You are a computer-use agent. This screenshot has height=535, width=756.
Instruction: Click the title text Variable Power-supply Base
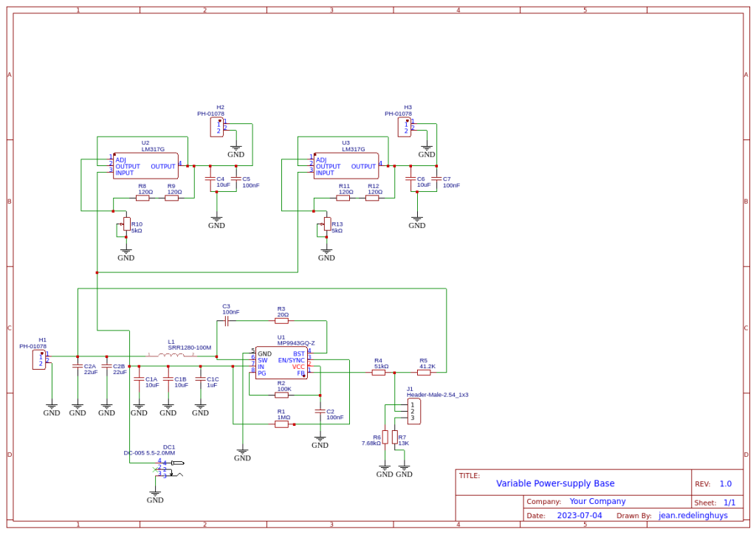pos(555,484)
